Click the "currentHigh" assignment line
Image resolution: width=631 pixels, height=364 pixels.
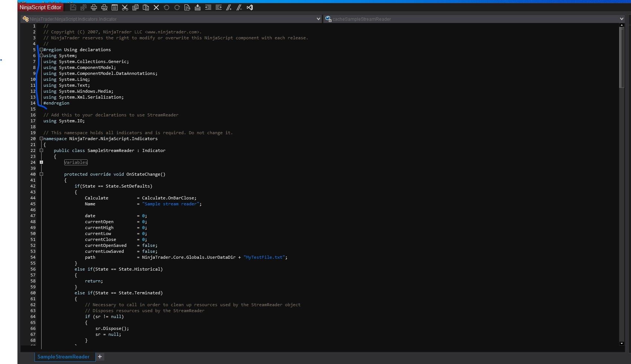(x=116, y=228)
